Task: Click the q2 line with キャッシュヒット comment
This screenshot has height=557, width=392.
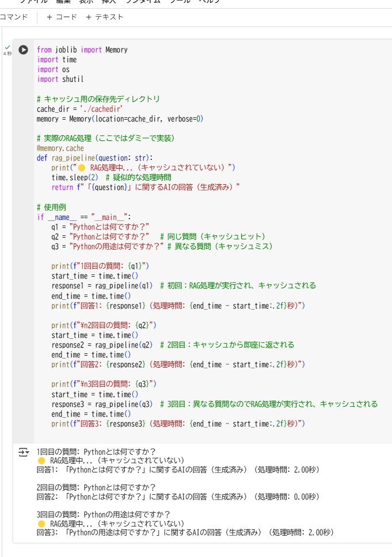Action: tap(158, 237)
